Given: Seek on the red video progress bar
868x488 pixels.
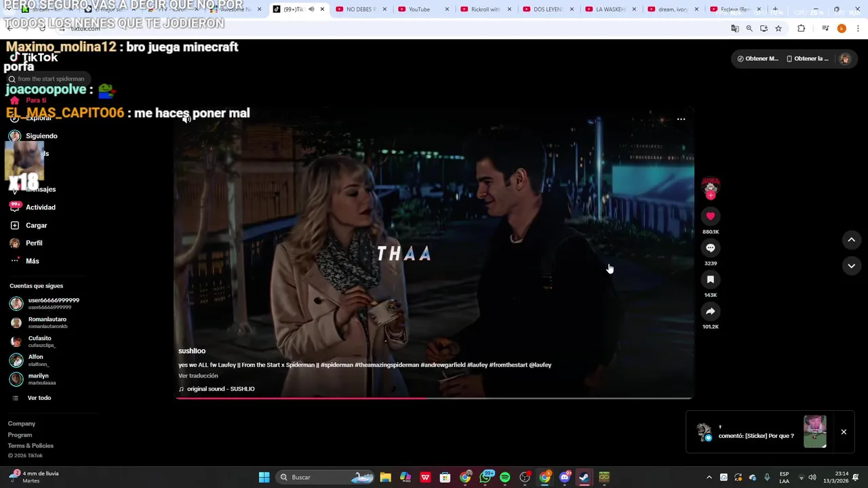Looking at the screenshot, I should click(434, 398).
